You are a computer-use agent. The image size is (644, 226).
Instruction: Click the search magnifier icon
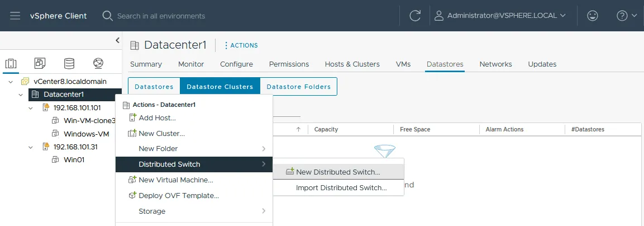click(x=107, y=16)
